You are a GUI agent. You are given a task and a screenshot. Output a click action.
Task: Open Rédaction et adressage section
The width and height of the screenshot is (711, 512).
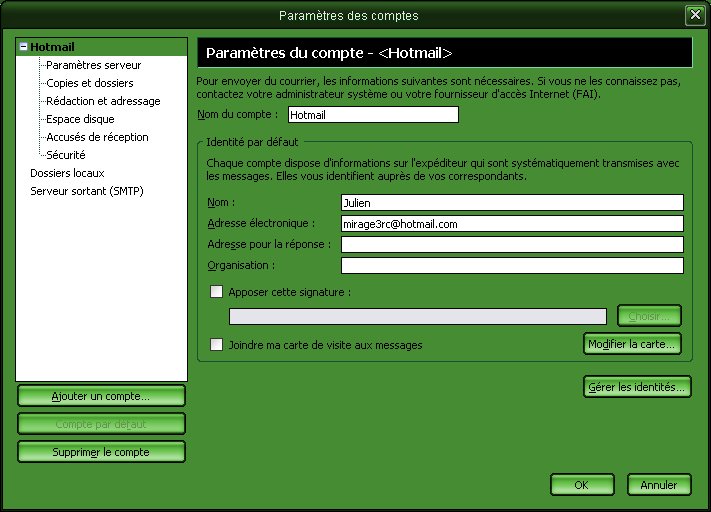click(x=103, y=101)
